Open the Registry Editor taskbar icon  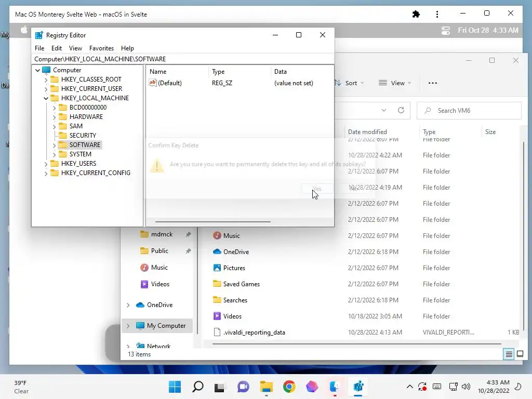click(x=358, y=387)
